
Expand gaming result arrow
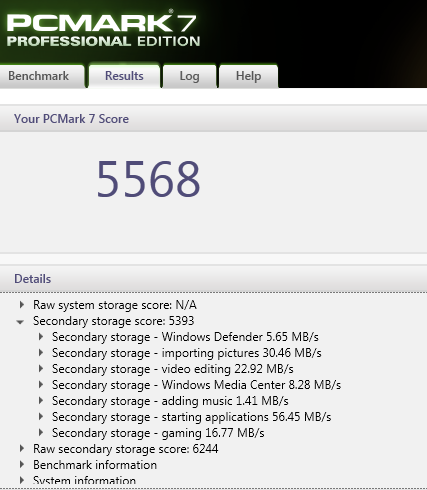click(x=41, y=433)
